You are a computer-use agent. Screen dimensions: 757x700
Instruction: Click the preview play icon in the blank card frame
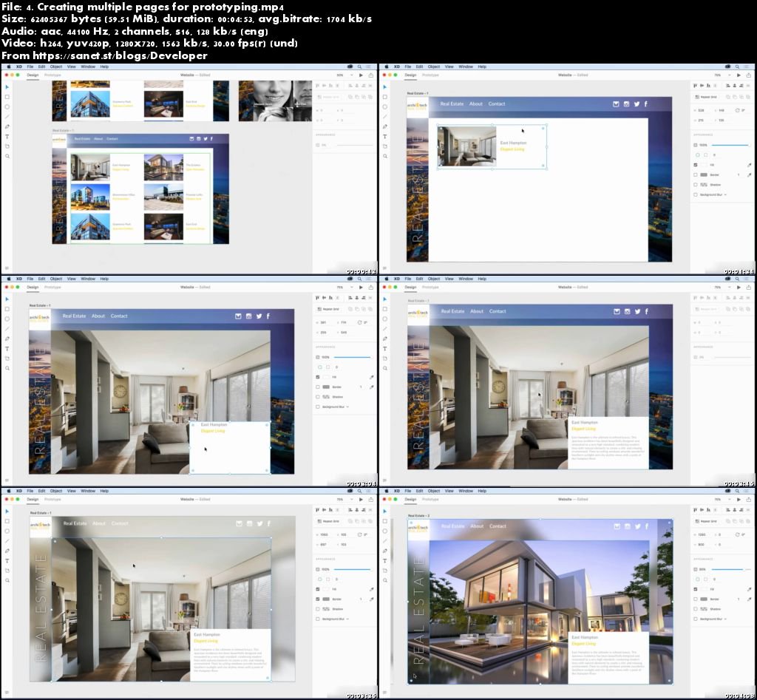click(361, 288)
